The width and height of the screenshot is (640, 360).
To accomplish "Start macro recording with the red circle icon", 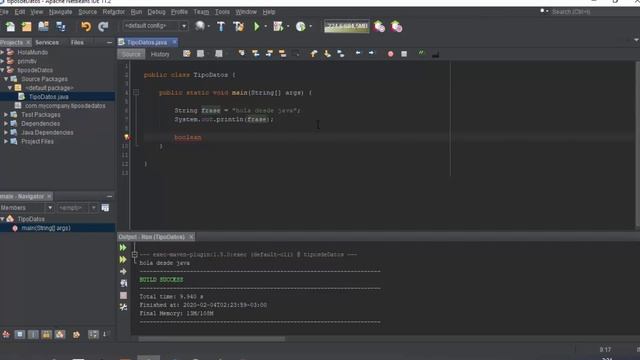I will tap(390, 54).
